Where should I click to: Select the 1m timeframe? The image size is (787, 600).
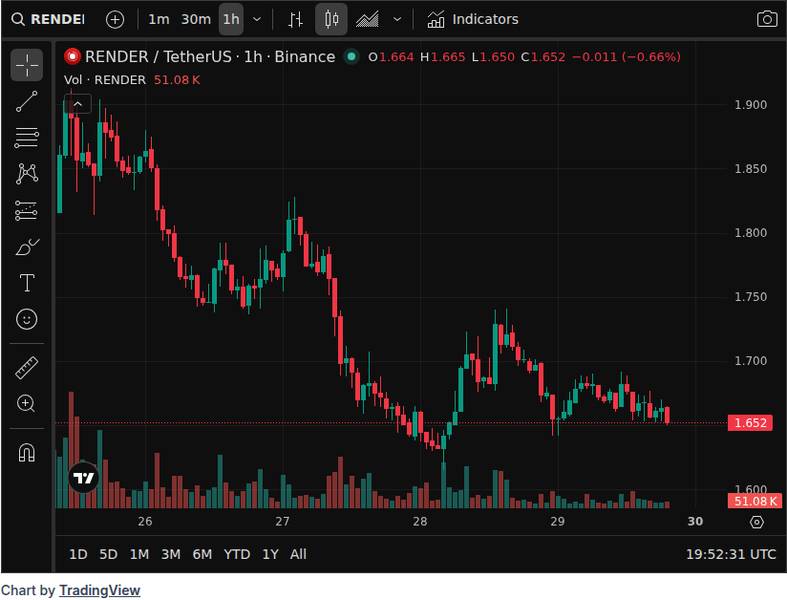click(x=159, y=20)
